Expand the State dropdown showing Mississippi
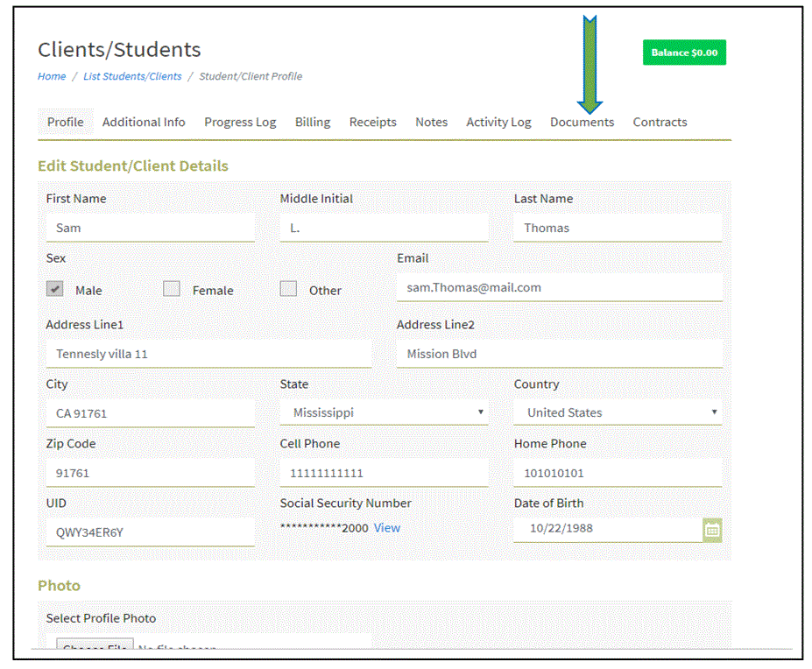812x669 pixels. tap(384, 412)
